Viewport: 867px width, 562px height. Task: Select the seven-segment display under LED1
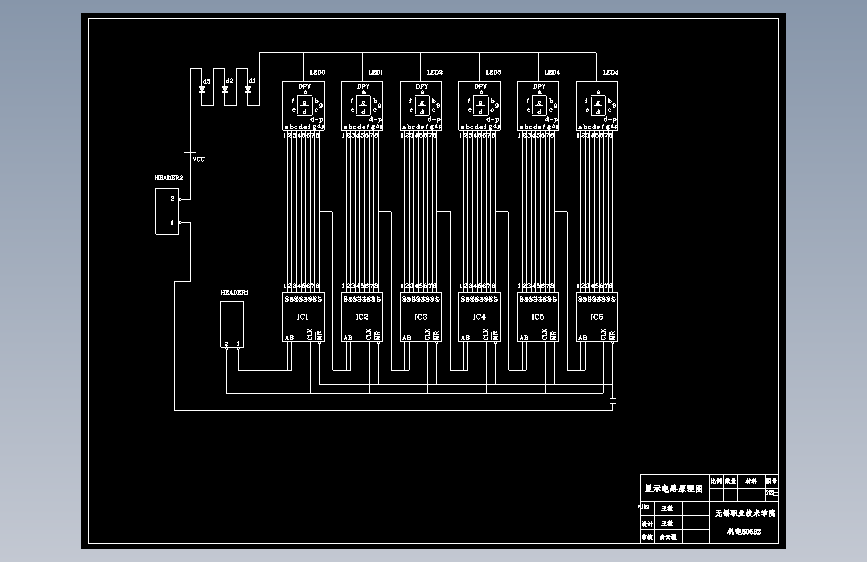[362, 106]
